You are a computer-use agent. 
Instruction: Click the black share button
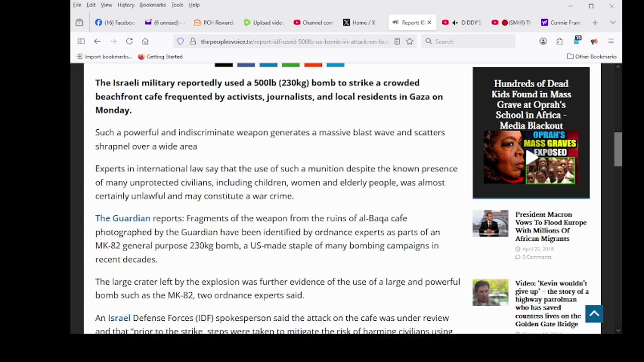click(224, 65)
